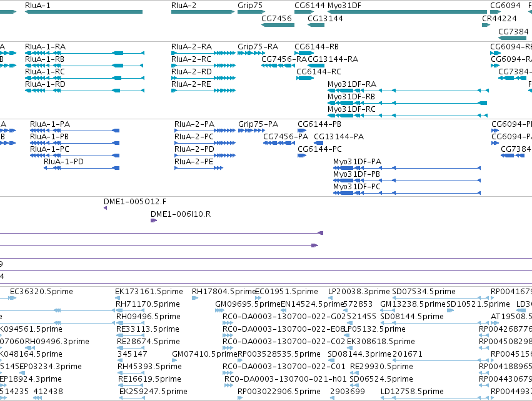This screenshot has width=532, height=401.
Task: Select the RluA-1 gene label
Action: [x=38, y=6]
